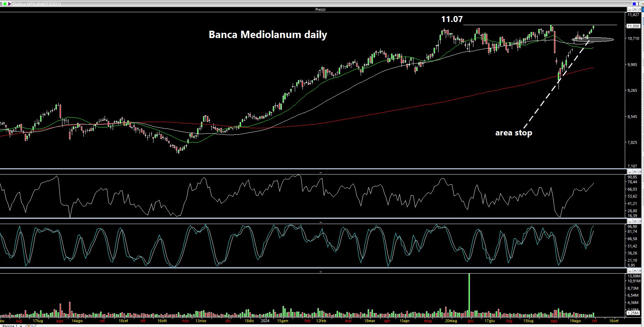Viewport: 644px width, 327px height.
Task: Maximize the stochastic indicator panel
Action: [635, 221]
